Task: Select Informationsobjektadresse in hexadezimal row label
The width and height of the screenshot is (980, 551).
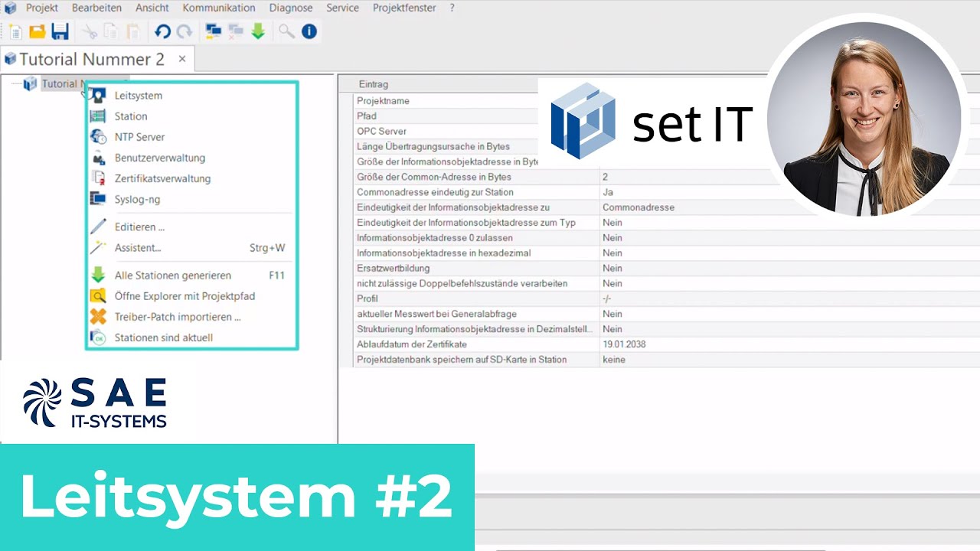Action: pos(444,253)
